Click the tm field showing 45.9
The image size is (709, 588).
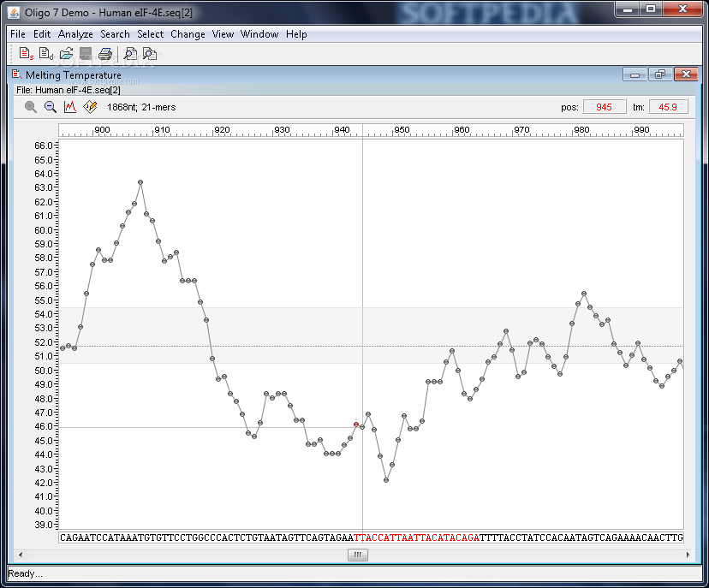click(x=668, y=107)
